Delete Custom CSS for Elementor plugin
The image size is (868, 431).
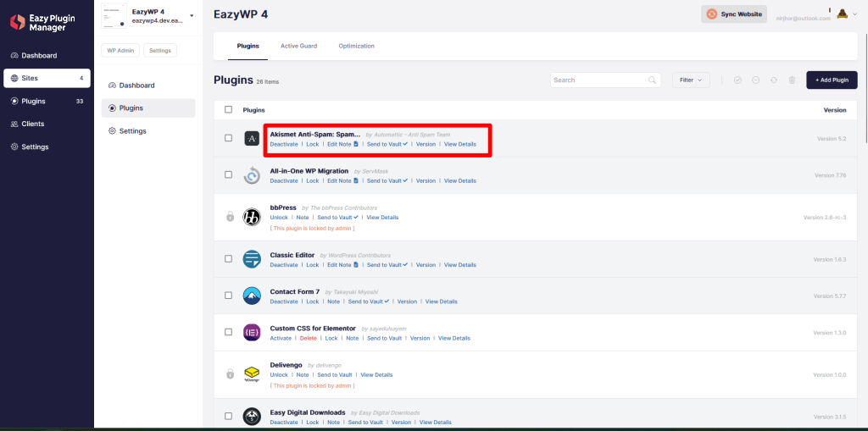[x=309, y=338]
